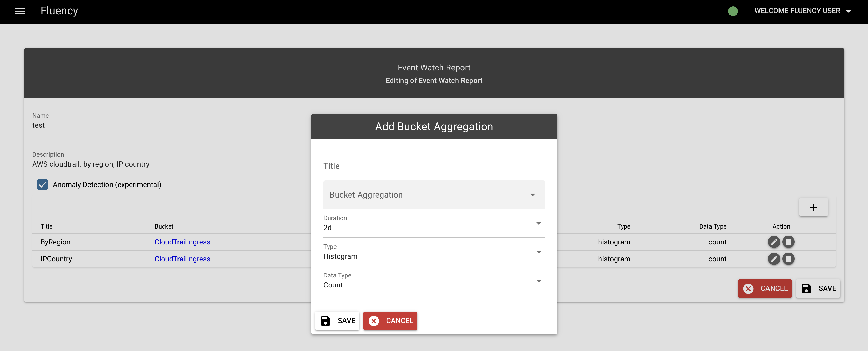Open the Welcome Fluency User menu
The height and width of the screenshot is (351, 868).
pyautogui.click(x=802, y=11)
